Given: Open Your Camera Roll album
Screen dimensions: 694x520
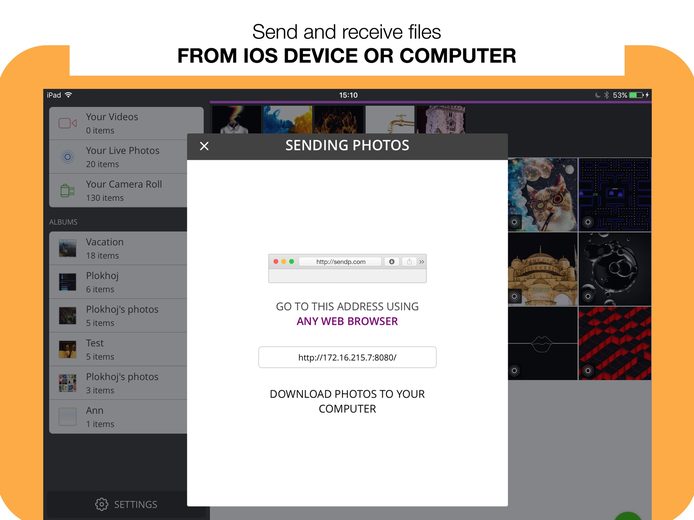Looking at the screenshot, I should (118, 191).
